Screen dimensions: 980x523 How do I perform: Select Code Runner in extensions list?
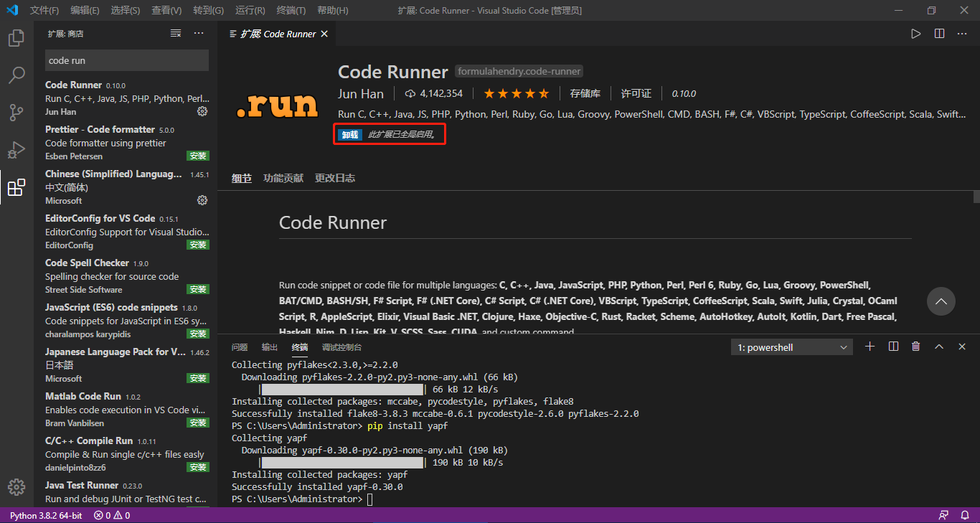(126, 98)
